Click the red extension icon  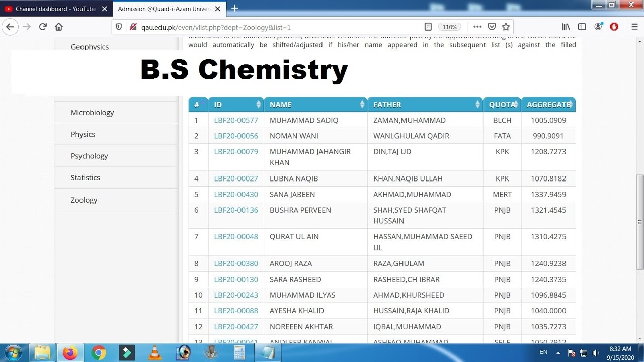coord(614,27)
